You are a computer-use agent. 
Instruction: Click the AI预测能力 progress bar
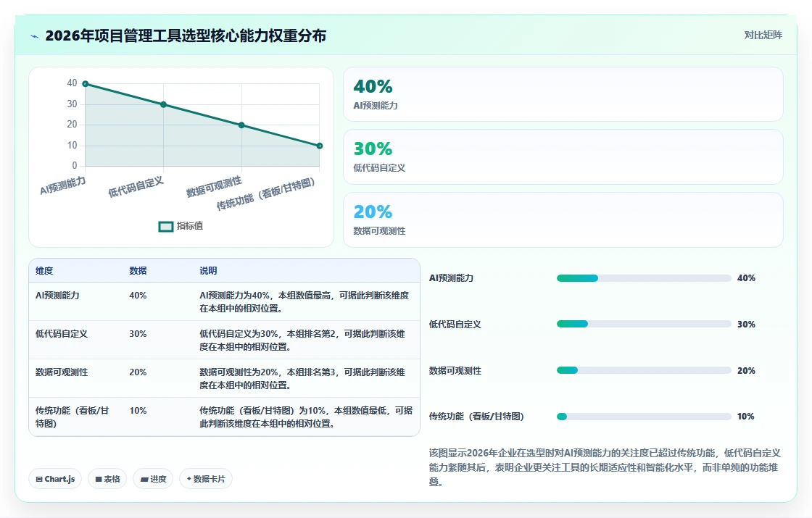[x=644, y=278]
